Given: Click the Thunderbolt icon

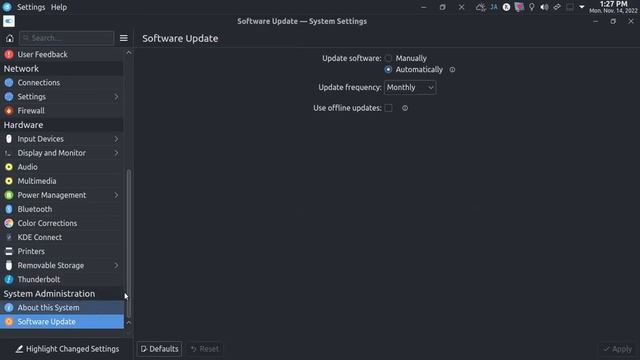Looking at the screenshot, I should [x=9, y=280].
